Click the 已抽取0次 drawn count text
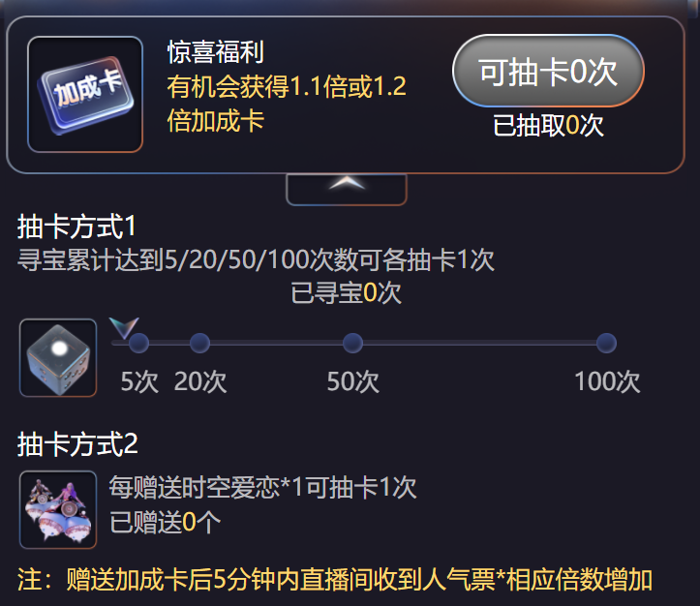Viewport: 700px width, 606px height. 548,126
